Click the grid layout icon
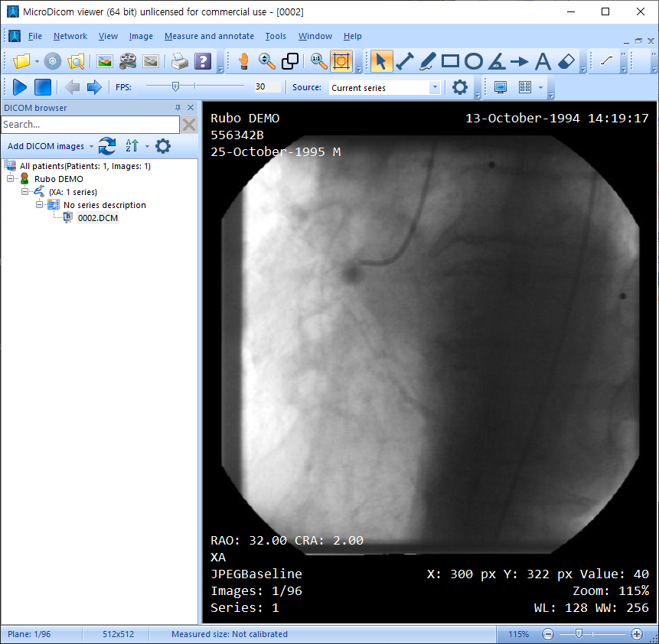Image resolution: width=659 pixels, height=644 pixels. point(525,87)
